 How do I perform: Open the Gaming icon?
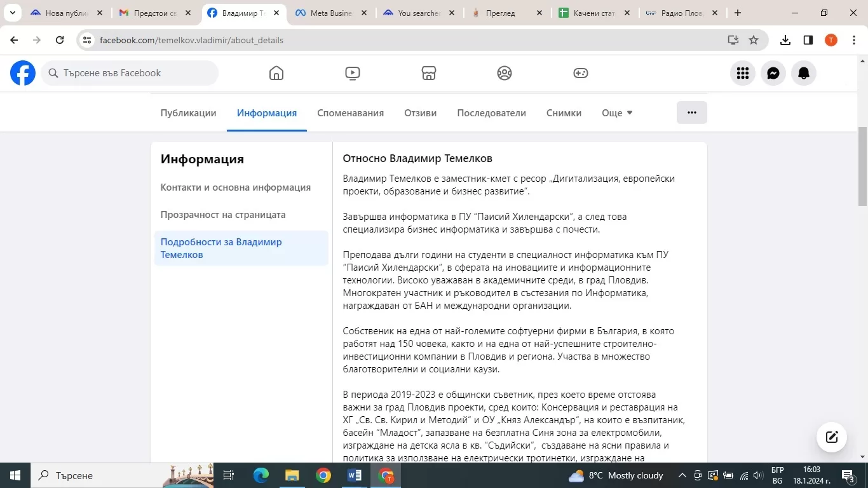tap(581, 73)
